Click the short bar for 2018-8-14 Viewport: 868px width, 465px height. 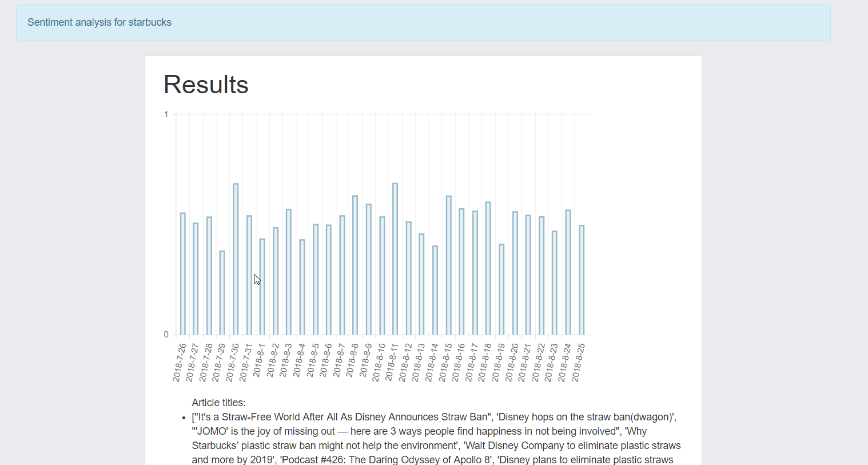coord(435,291)
